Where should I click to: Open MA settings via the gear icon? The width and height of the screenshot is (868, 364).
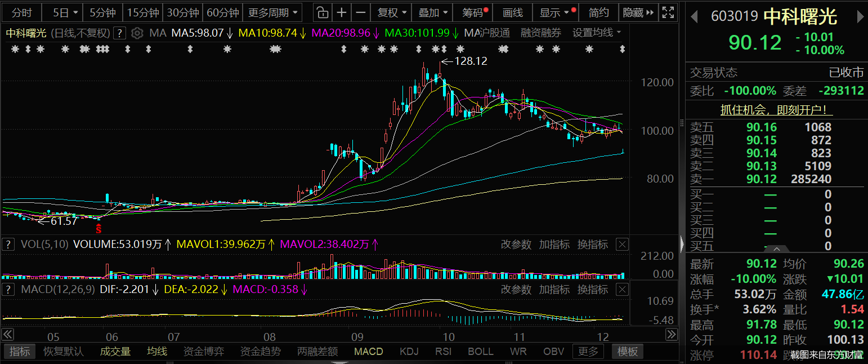[x=137, y=33]
